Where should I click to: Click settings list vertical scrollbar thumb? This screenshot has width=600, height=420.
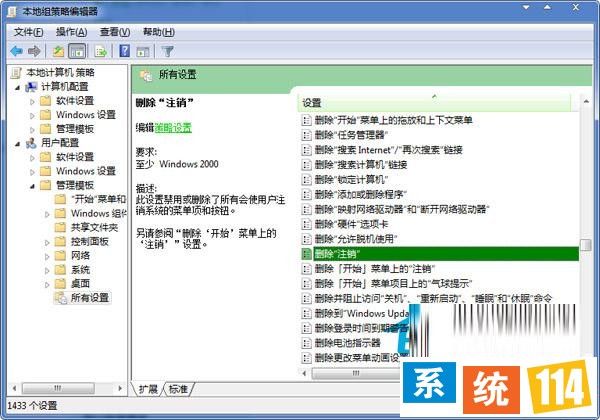pos(585,245)
